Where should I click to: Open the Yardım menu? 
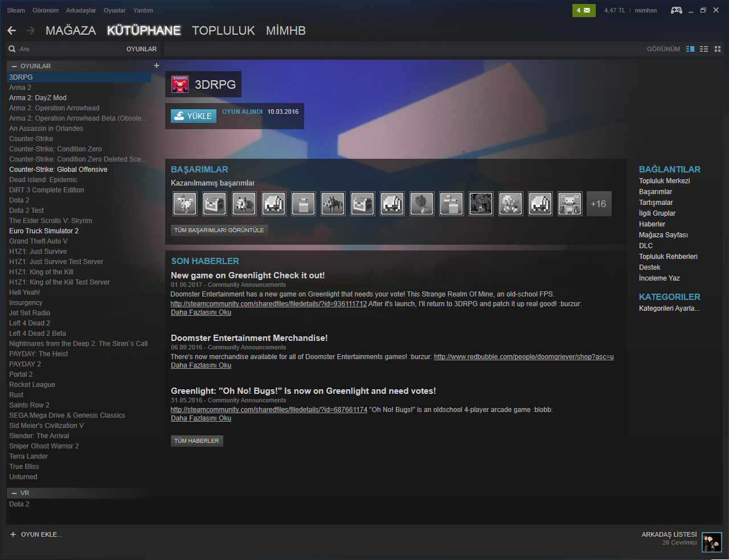[x=143, y=10]
